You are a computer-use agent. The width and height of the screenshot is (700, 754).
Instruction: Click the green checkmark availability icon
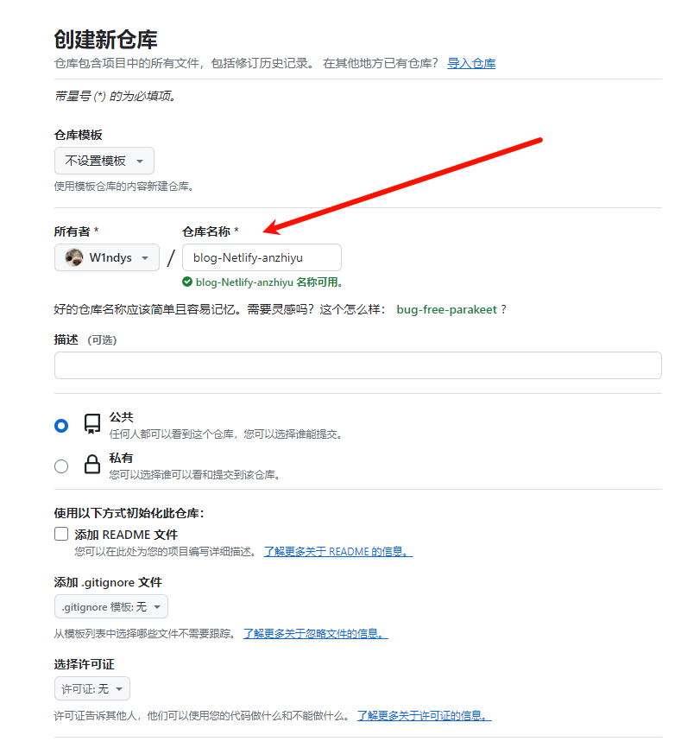(187, 282)
